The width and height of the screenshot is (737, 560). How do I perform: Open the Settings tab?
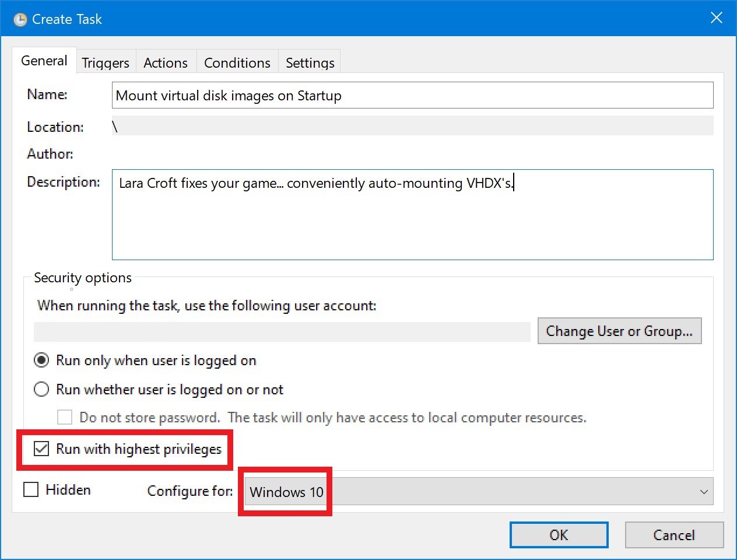pyautogui.click(x=310, y=63)
